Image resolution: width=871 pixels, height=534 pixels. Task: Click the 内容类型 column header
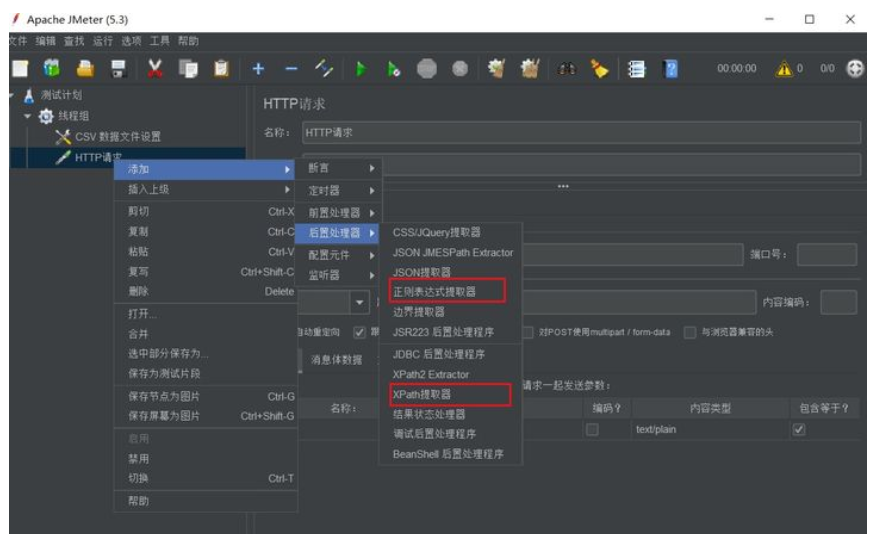pos(710,408)
